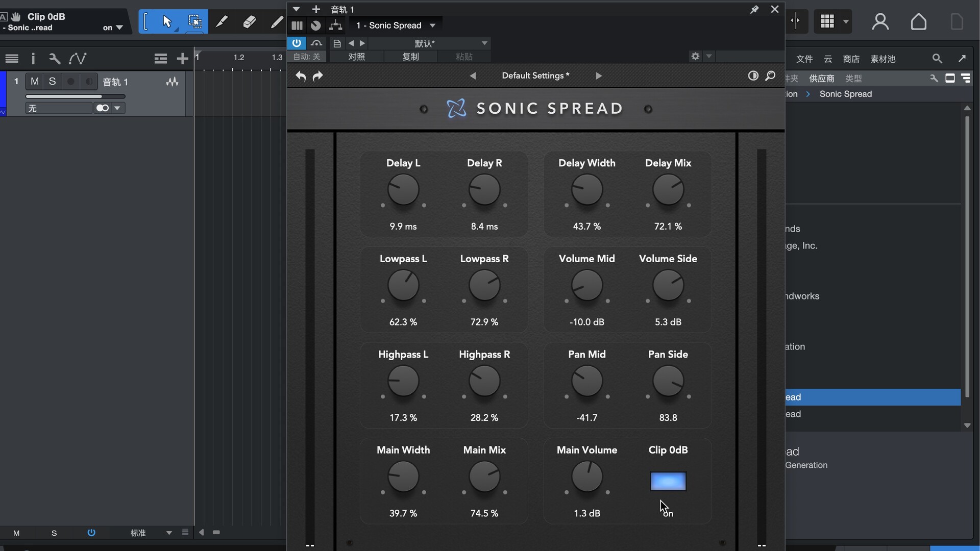Viewport: 980px width, 551px height.
Task: Click the browser list vertical scrollbar
Action: (x=967, y=258)
